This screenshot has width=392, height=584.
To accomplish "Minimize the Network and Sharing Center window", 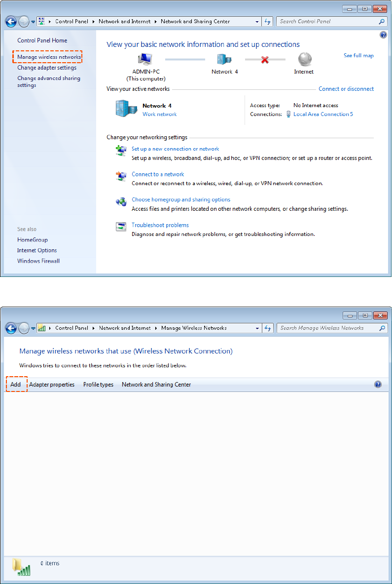I will click(x=350, y=9).
